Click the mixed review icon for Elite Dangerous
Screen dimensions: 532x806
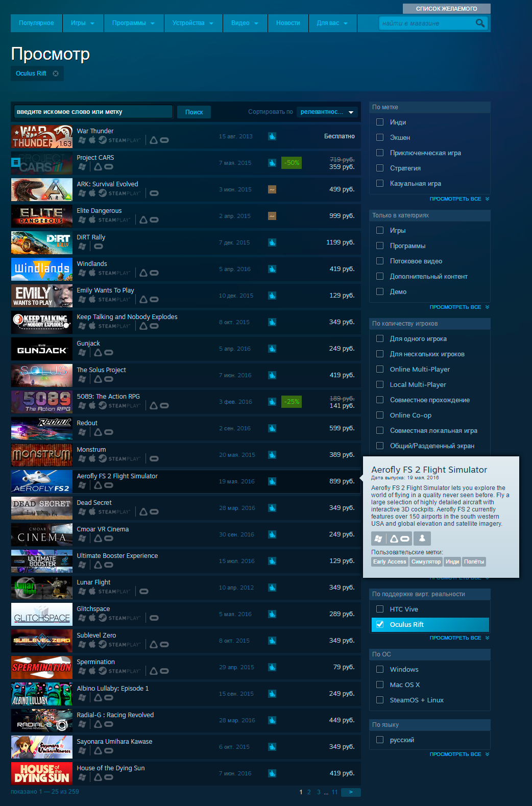click(272, 216)
